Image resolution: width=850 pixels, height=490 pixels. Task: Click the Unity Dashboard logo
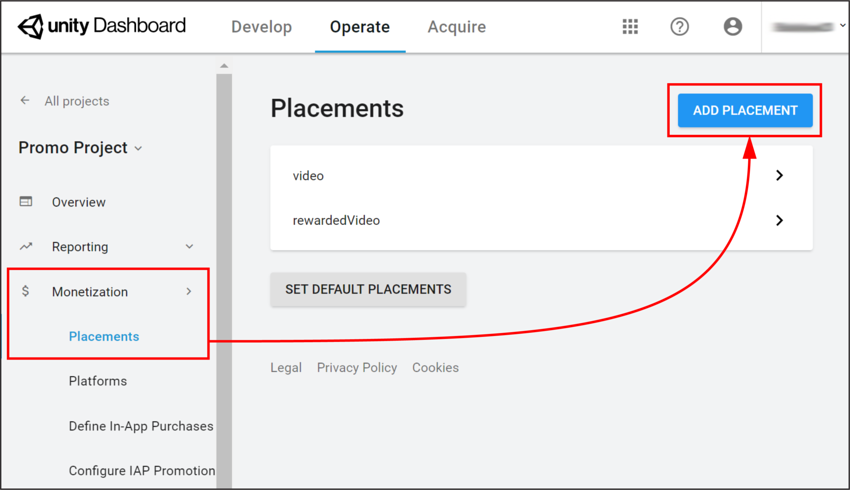pos(102,26)
